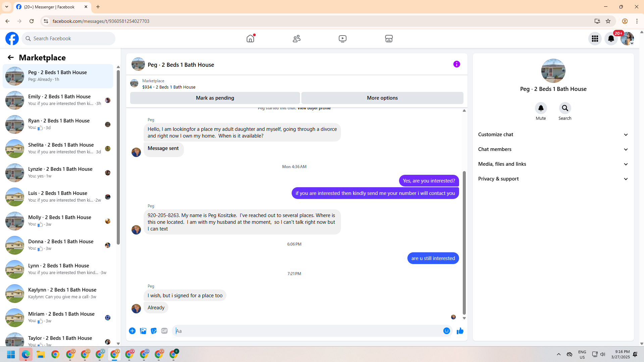644x362 pixels.
Task: Open the Windows Start menu
Action: pos(11,354)
